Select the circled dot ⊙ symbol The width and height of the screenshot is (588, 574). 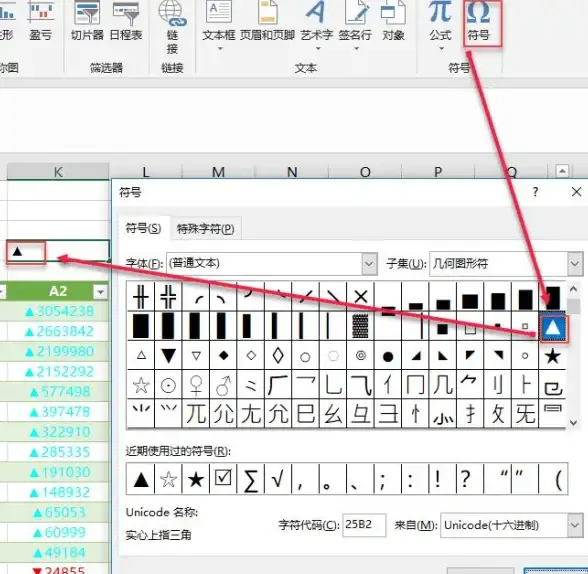click(x=168, y=385)
